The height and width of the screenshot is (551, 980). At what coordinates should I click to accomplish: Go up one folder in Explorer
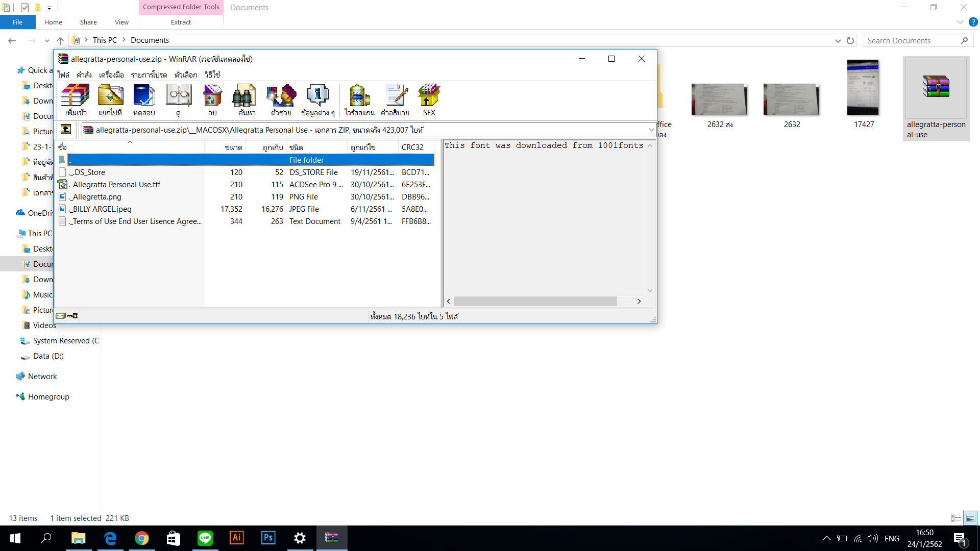(60, 40)
